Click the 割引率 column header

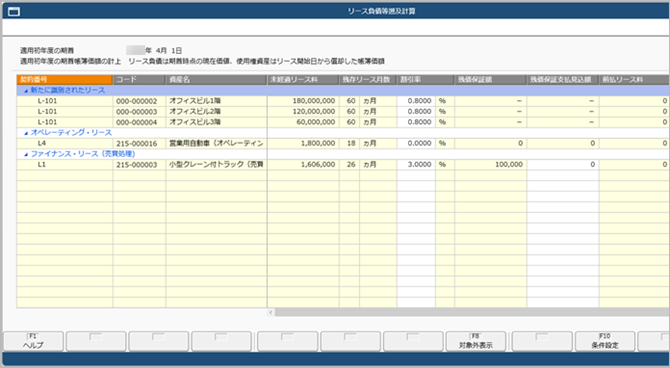click(425, 79)
